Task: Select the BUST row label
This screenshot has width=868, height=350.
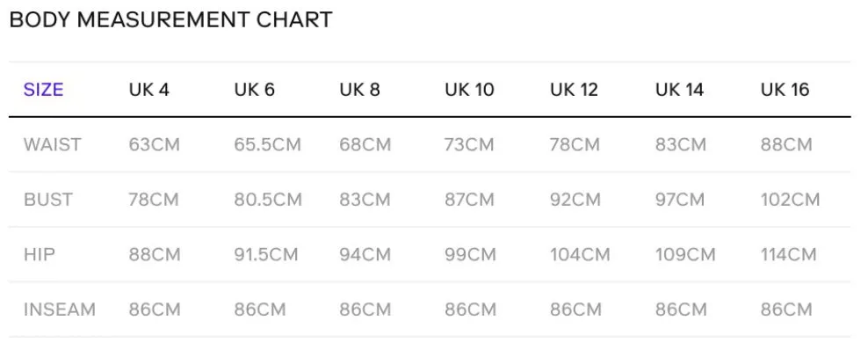Action: pyautogui.click(x=48, y=200)
